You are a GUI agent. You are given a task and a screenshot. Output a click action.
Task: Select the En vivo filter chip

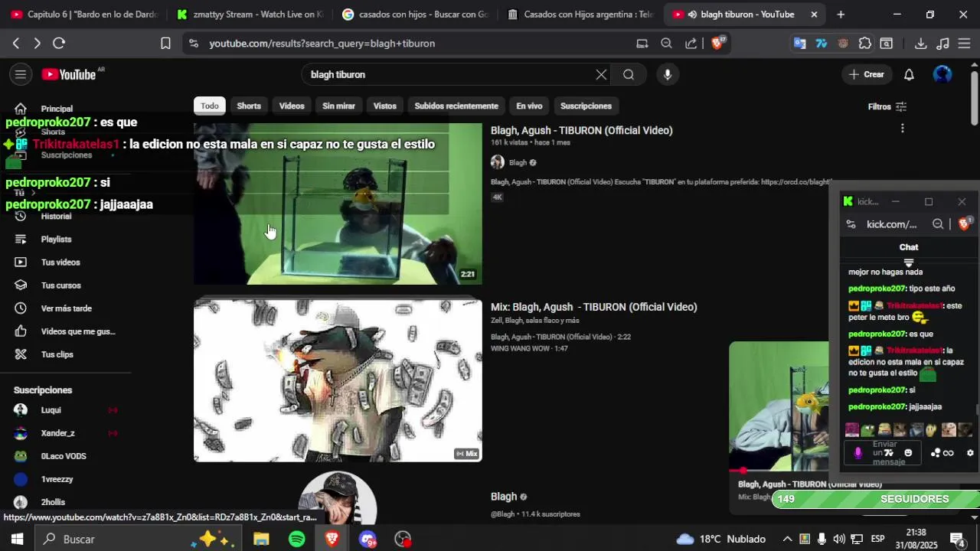529,106
